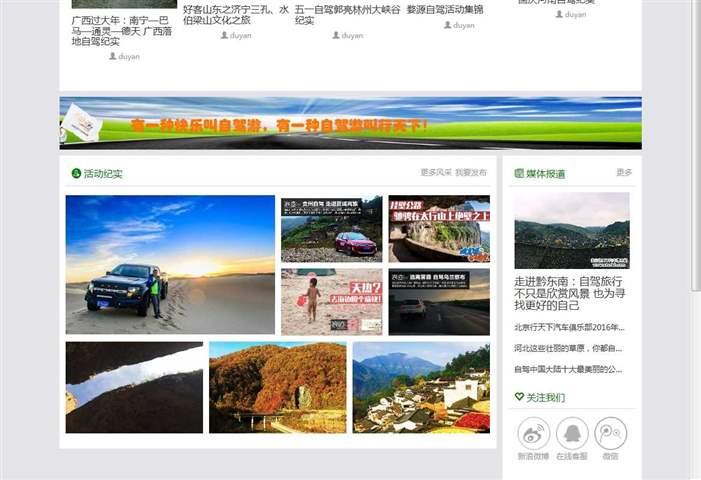Open the rock arch sky photo
The width and height of the screenshot is (701, 480).
[x=134, y=387]
